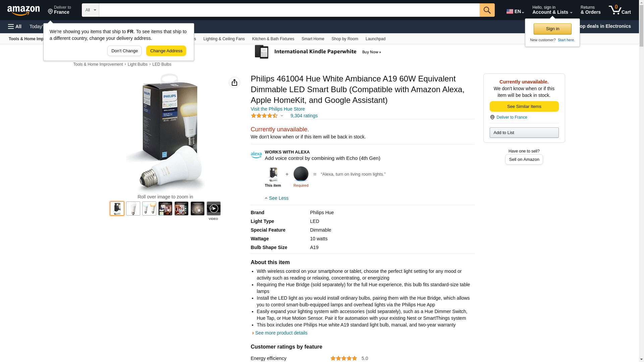Click the Echo 4th Gen required device image
This screenshot has height=362, width=644.
(301, 174)
